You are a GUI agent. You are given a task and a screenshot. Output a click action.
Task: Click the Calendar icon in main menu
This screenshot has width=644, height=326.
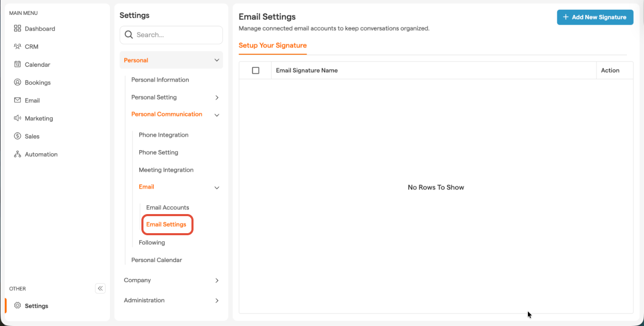coord(18,64)
